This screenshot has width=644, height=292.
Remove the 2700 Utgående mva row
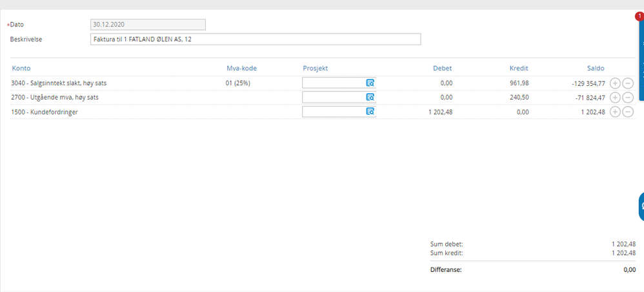(x=628, y=98)
